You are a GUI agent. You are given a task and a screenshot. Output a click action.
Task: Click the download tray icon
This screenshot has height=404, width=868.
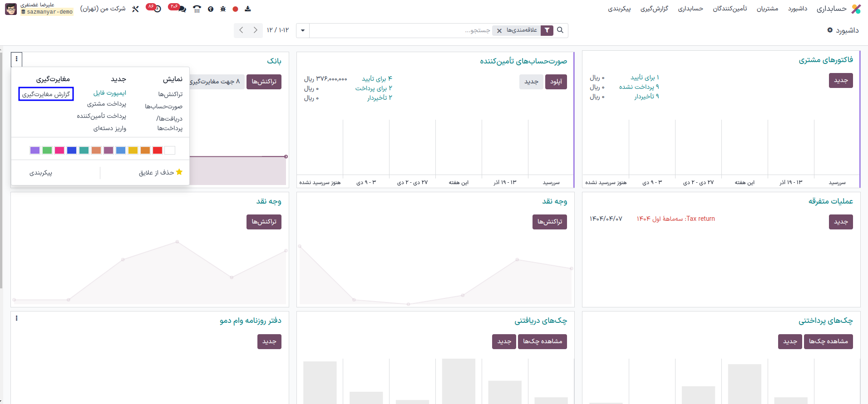point(247,9)
